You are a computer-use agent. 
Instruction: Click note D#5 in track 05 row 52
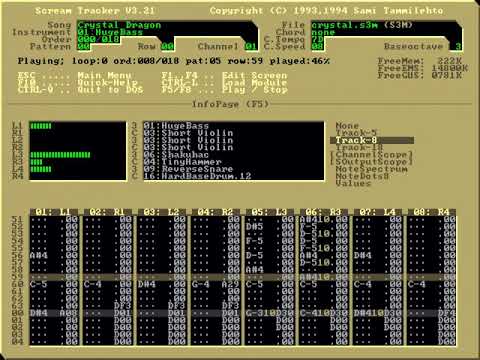point(255,226)
